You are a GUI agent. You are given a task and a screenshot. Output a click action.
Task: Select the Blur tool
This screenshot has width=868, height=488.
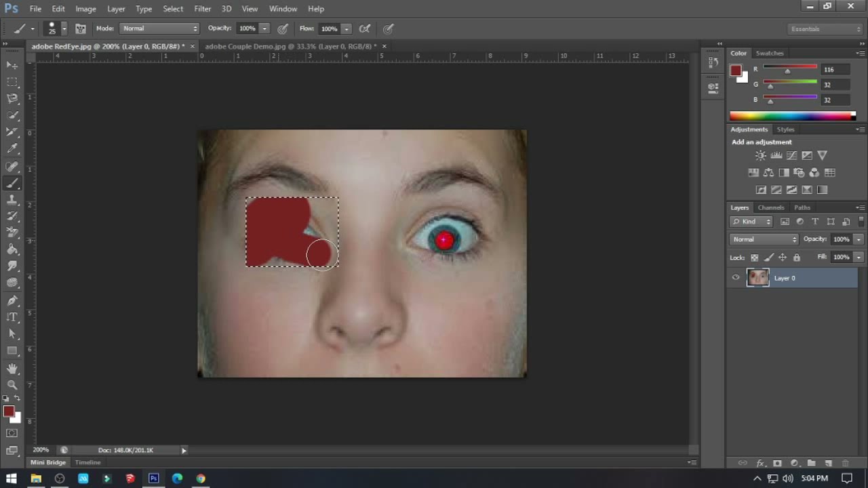click(12, 266)
